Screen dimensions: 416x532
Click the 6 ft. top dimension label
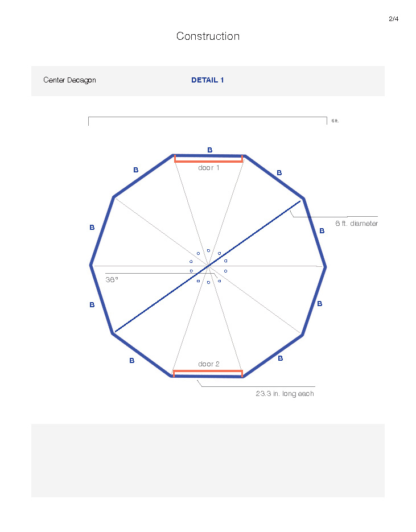(x=335, y=121)
